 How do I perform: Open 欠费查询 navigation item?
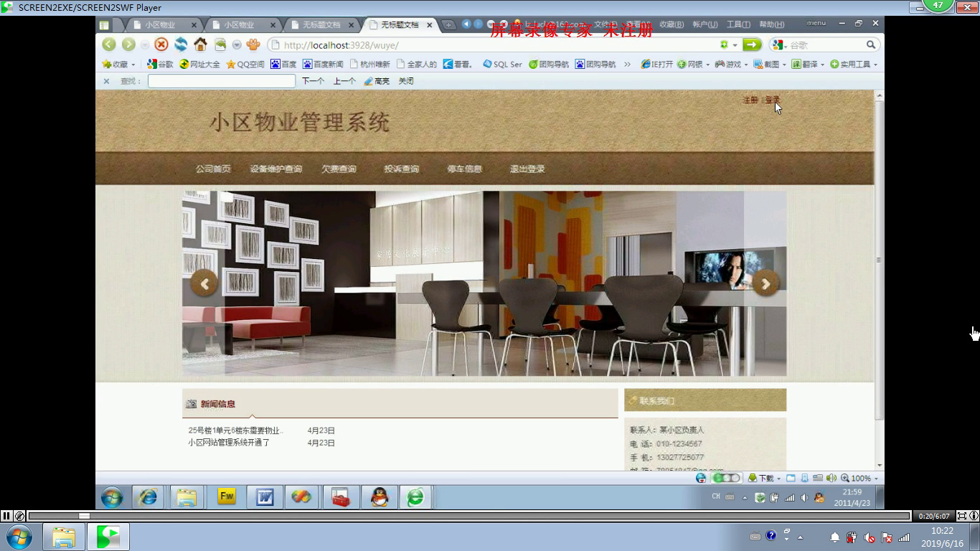339,169
